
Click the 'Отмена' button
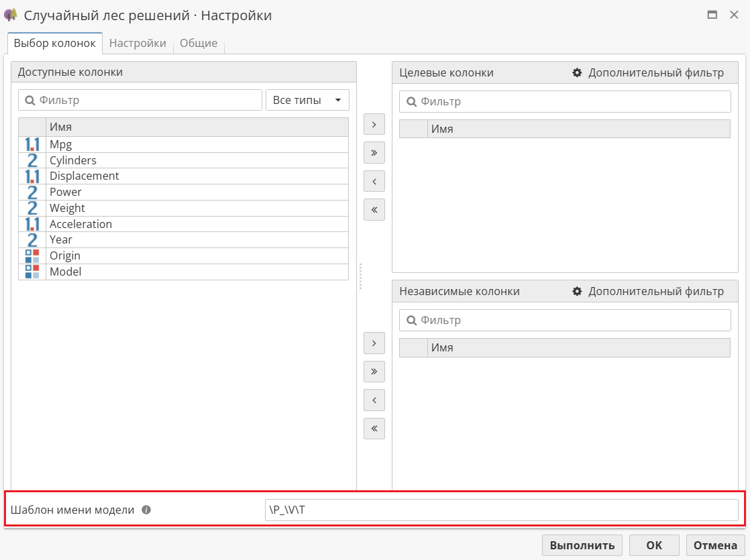(x=716, y=545)
